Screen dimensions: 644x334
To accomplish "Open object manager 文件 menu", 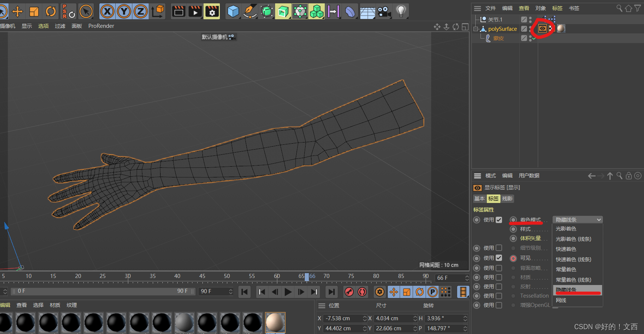I will (491, 8).
